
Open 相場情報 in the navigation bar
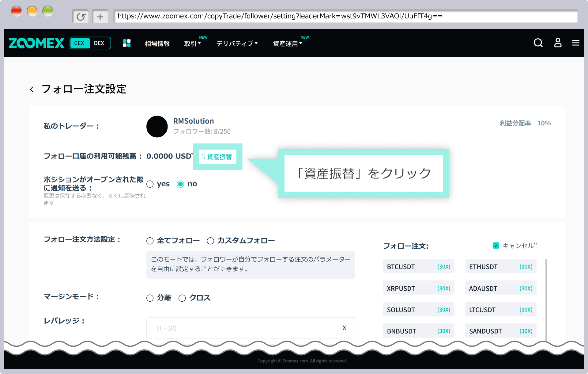[157, 44]
